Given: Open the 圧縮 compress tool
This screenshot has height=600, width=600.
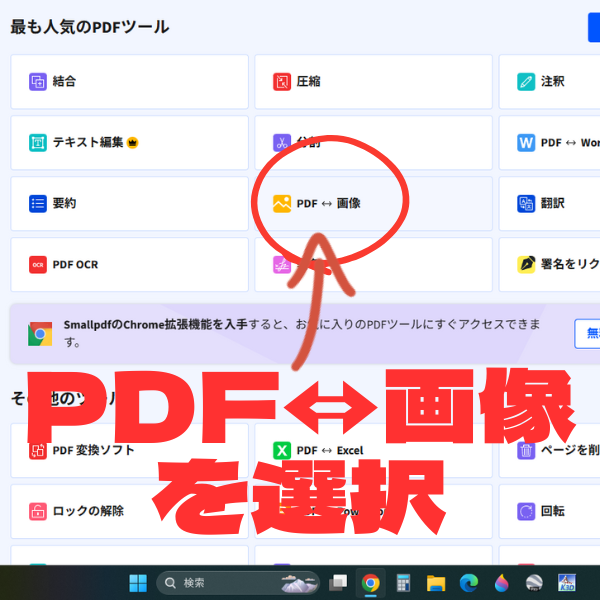Looking at the screenshot, I should point(308,82).
